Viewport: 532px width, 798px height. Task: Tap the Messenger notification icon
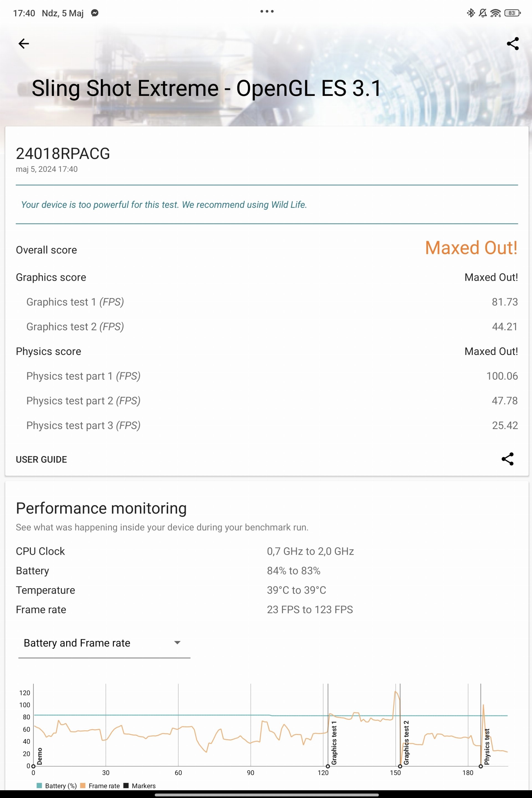pyautogui.click(x=95, y=13)
